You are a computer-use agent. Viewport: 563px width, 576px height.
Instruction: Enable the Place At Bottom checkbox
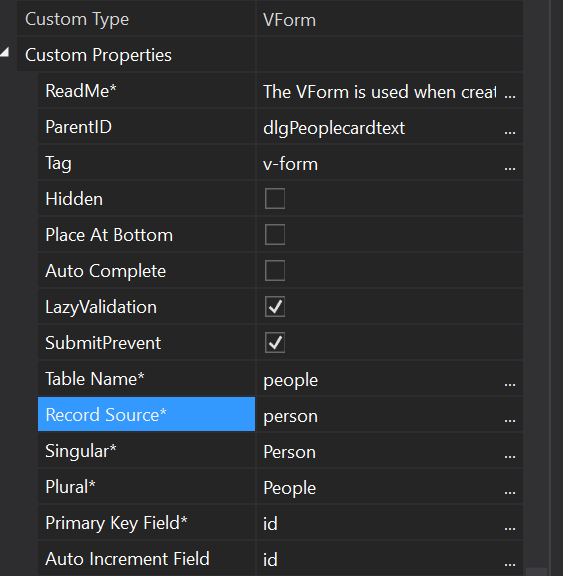click(x=275, y=234)
